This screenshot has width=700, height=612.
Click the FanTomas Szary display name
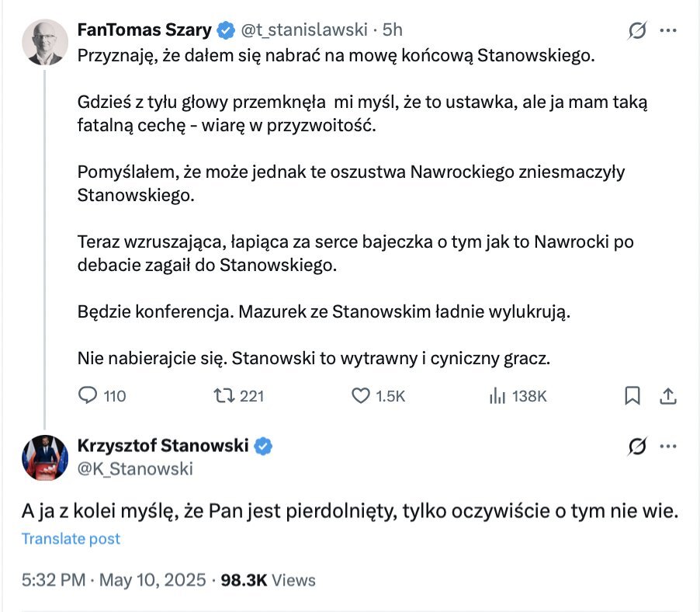tap(144, 30)
